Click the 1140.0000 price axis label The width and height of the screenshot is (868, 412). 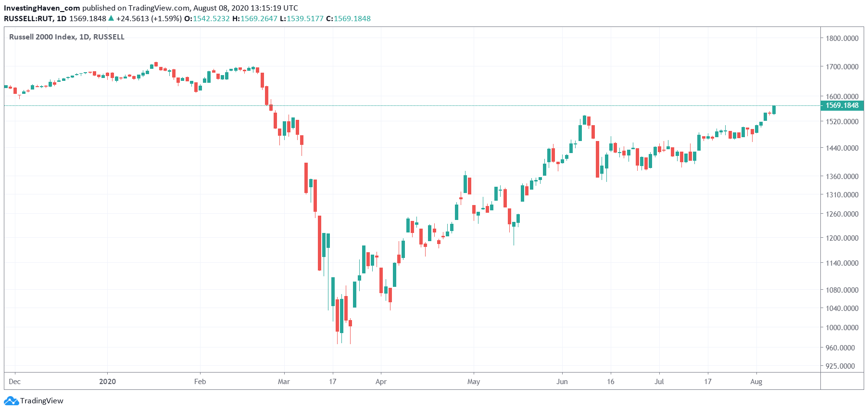842,263
